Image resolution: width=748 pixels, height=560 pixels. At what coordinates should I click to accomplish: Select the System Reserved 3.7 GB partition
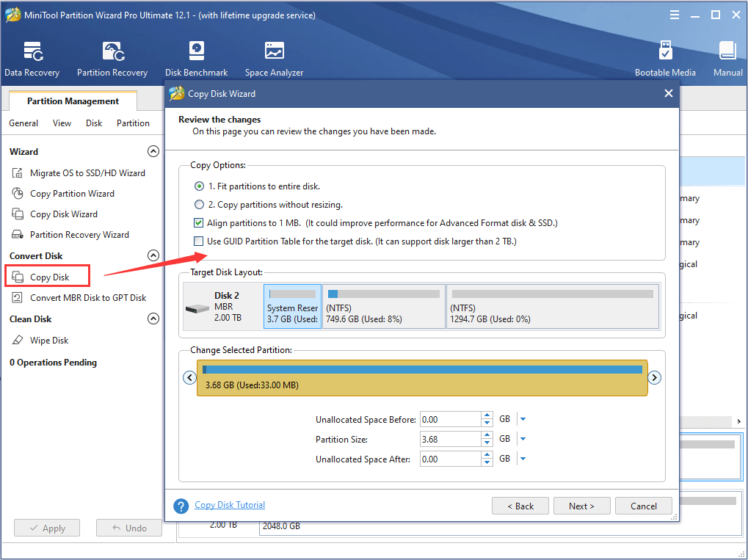[292, 307]
